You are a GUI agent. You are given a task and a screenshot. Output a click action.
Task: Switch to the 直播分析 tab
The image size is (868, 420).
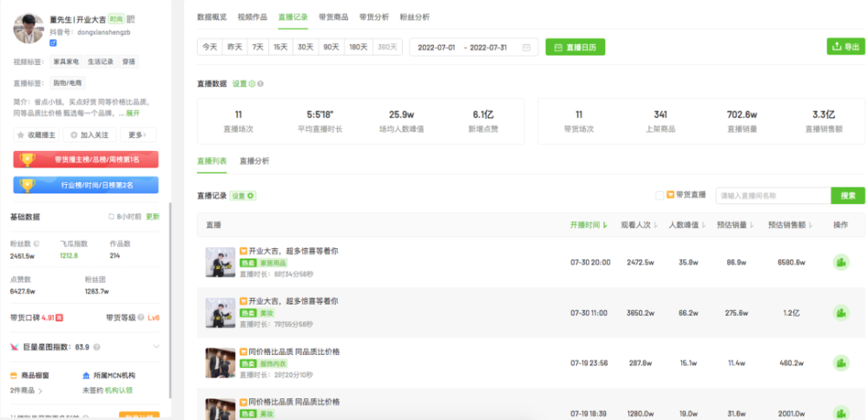254,161
